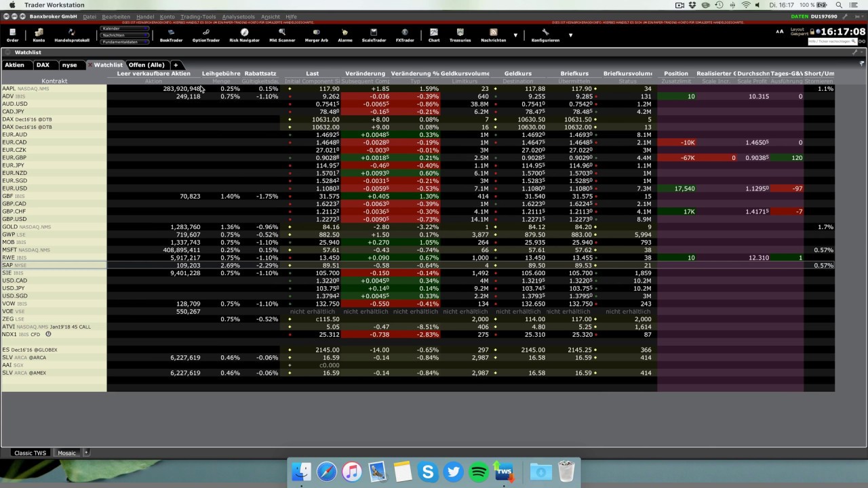Open the info icon next to NDX1 CFD
The width and height of the screenshot is (868, 488).
(x=48, y=334)
